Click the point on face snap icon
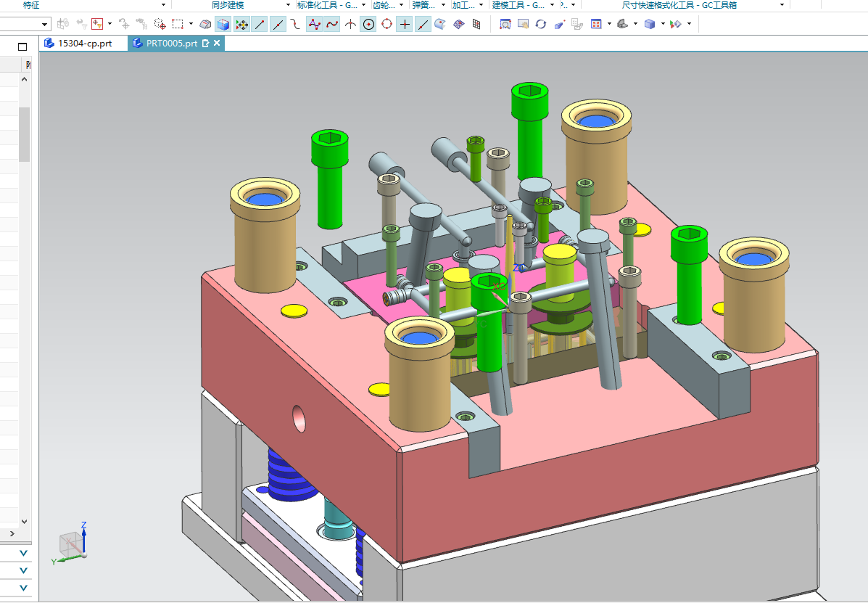This screenshot has height=611, width=868. pyautogui.click(x=440, y=25)
